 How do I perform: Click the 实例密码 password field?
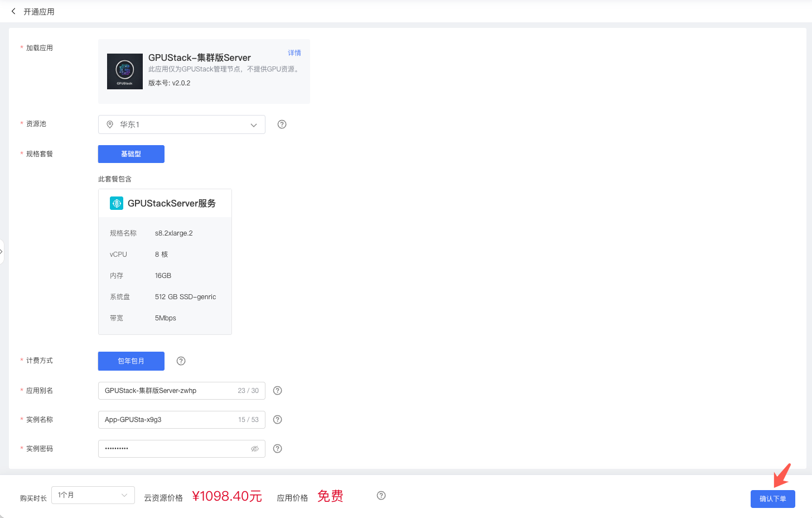click(182, 449)
